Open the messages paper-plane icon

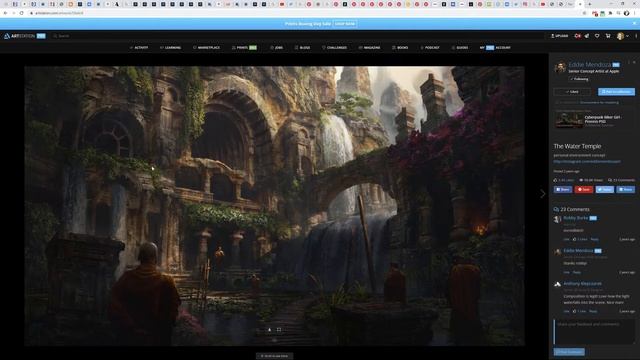(587, 36)
